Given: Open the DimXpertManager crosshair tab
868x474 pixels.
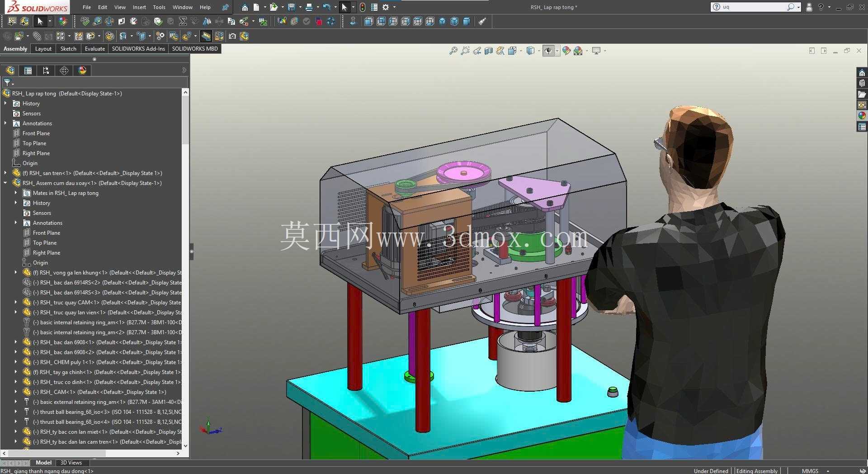Looking at the screenshot, I should tap(64, 70).
